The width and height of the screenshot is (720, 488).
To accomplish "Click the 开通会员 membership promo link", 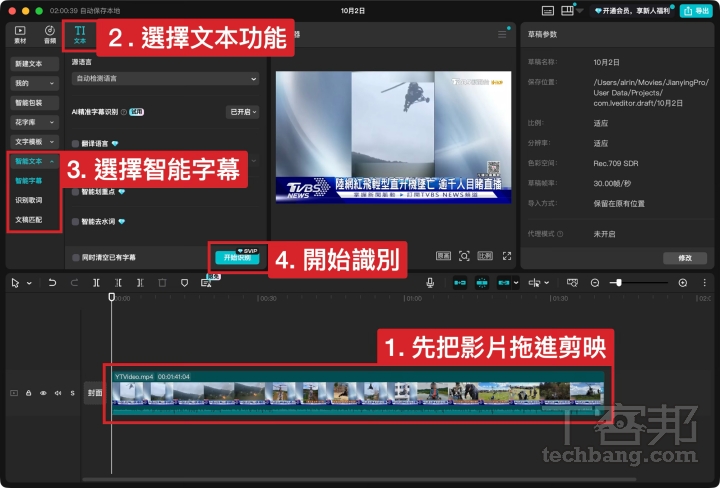I will (x=632, y=11).
